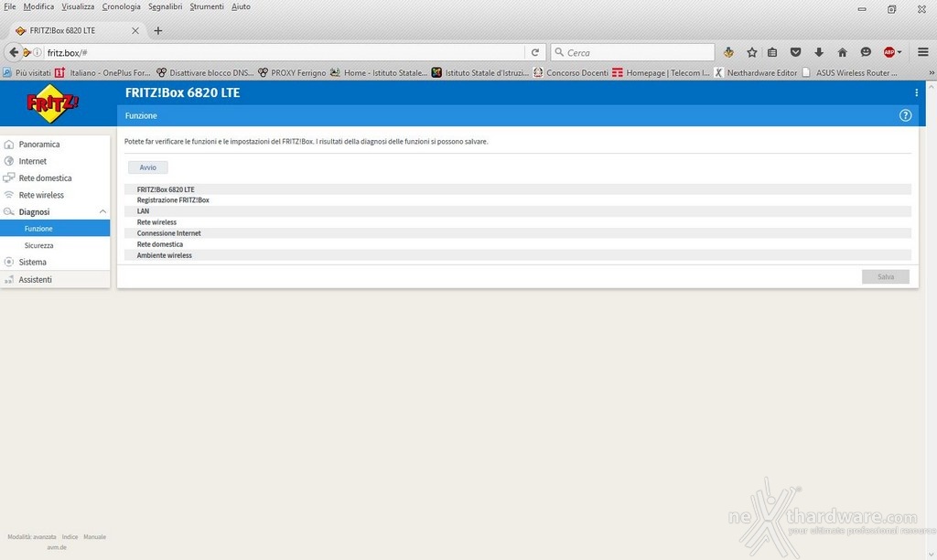The height and width of the screenshot is (560, 937).
Task: Open the Manuale footer link
Action: point(94,537)
